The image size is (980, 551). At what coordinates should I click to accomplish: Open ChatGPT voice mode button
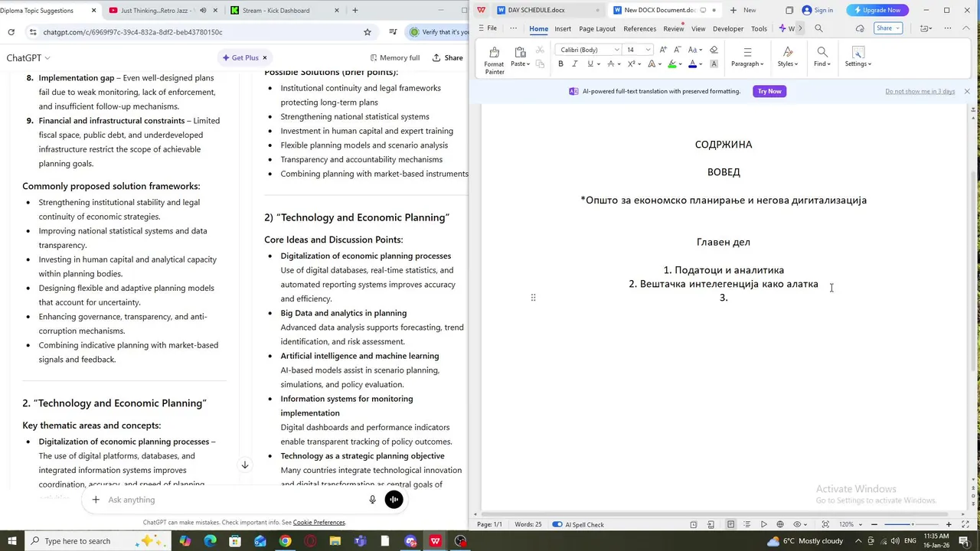click(394, 500)
